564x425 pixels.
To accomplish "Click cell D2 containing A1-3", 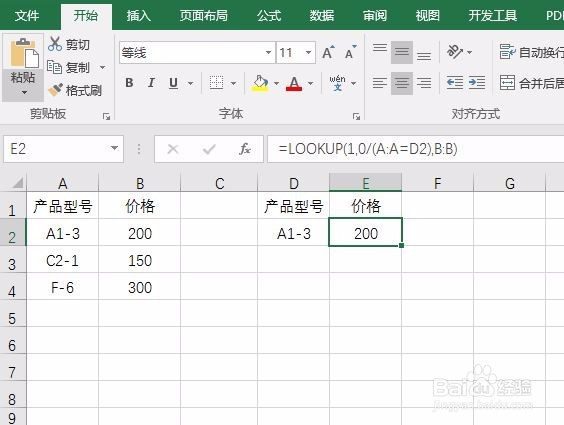I will [294, 233].
